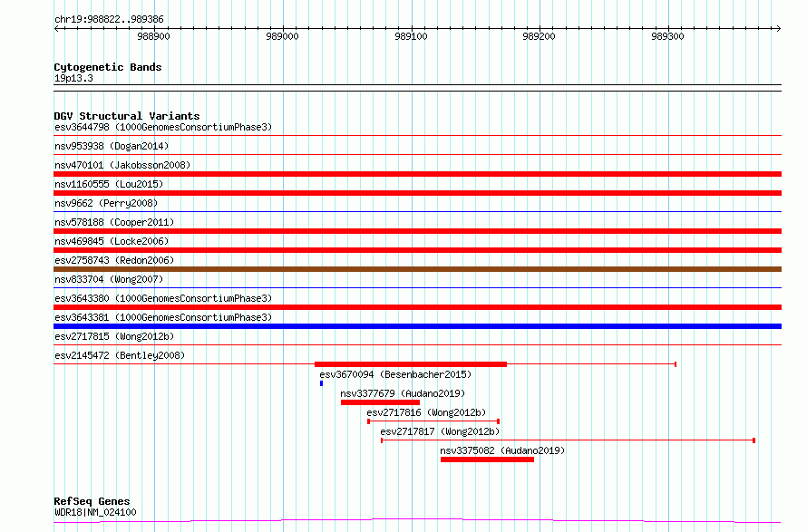Viewport: 807px width, 532px height.
Task: Click the thick red Lou2015 bar
Action: [417, 193]
